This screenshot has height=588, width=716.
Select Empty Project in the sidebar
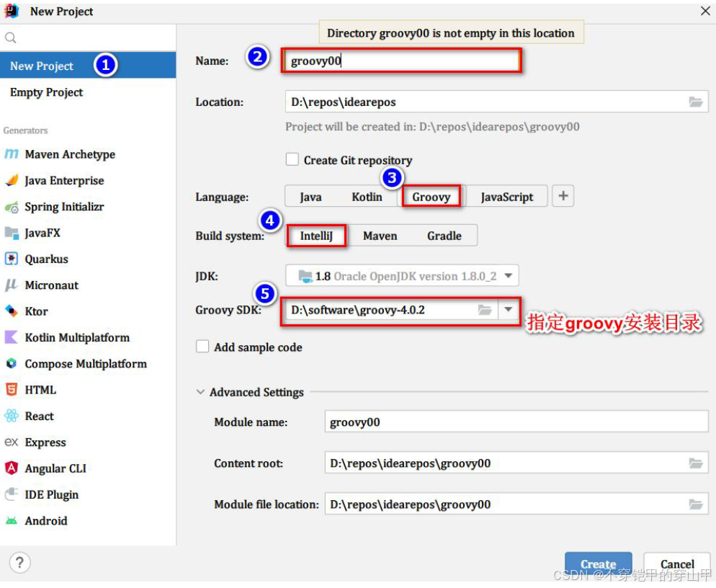pos(88,92)
